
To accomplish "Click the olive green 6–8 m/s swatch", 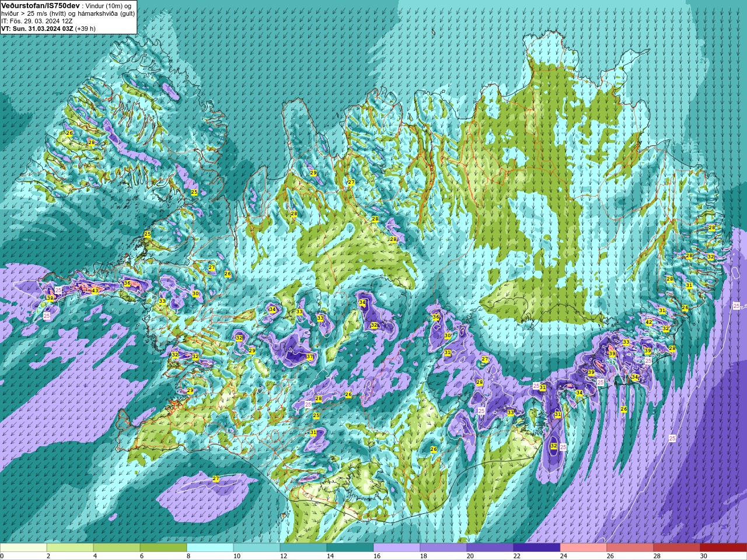I will pyautogui.click(x=163, y=548).
